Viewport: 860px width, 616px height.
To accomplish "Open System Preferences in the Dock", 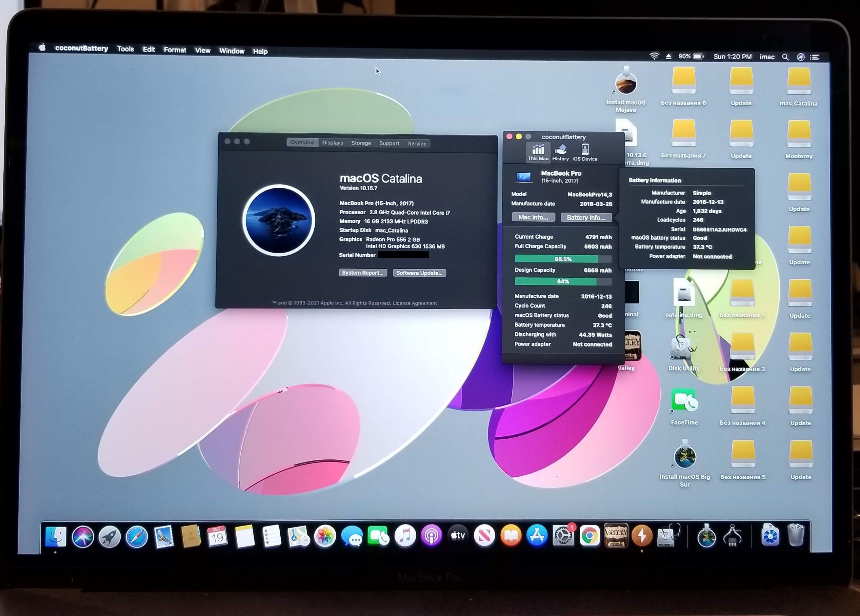I will pos(563,536).
